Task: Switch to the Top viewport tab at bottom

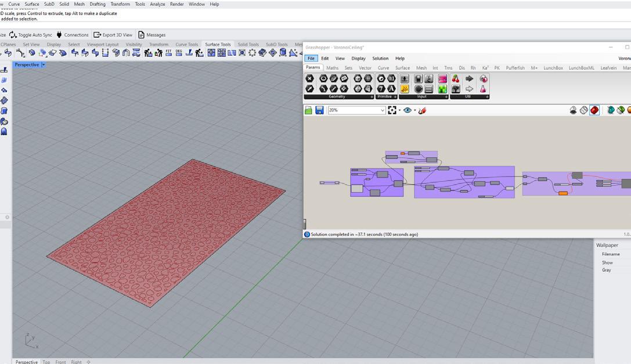Action: tap(46, 362)
